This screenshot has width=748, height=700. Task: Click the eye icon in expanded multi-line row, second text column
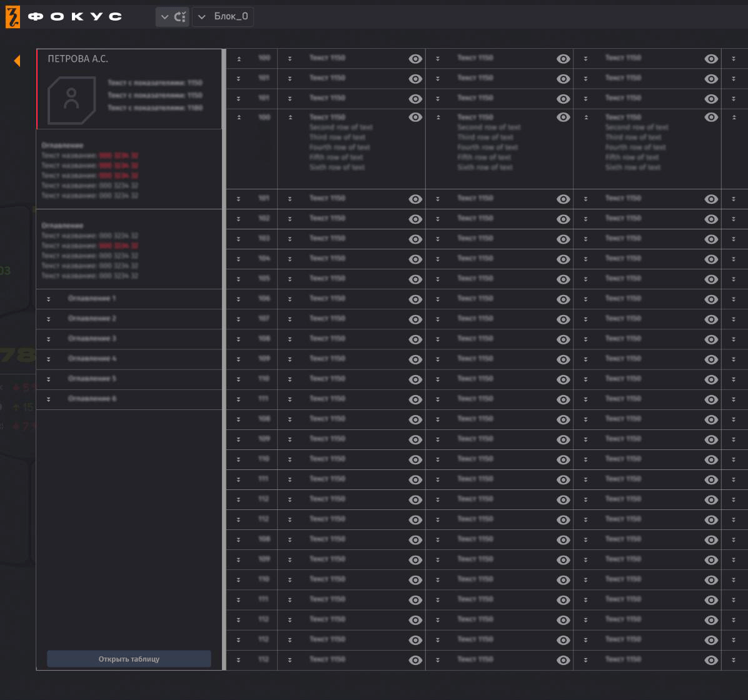pyautogui.click(x=564, y=117)
